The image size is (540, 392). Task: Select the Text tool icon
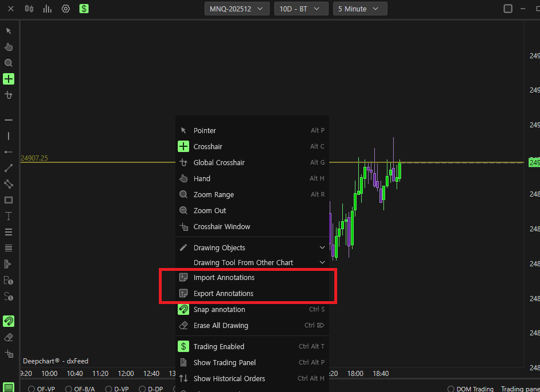point(9,216)
